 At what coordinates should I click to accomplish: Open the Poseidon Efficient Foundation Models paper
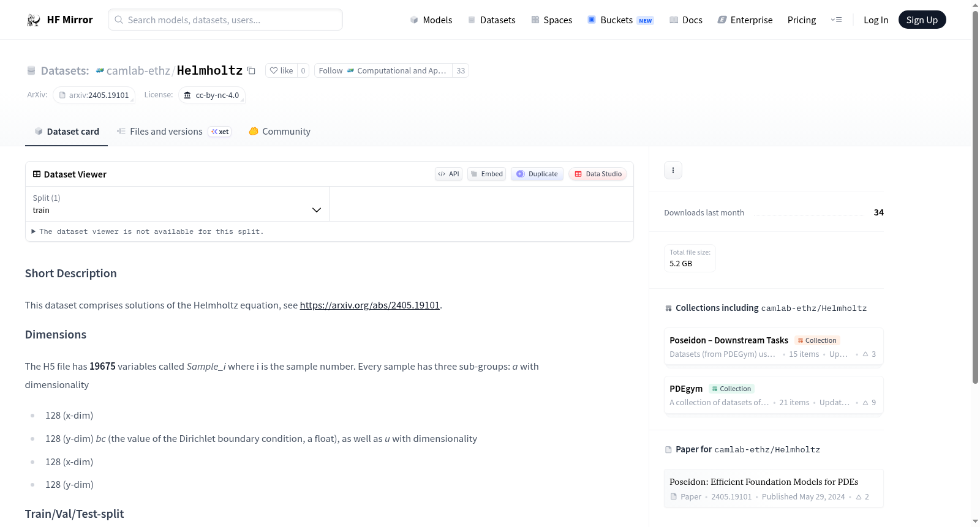pos(774,488)
